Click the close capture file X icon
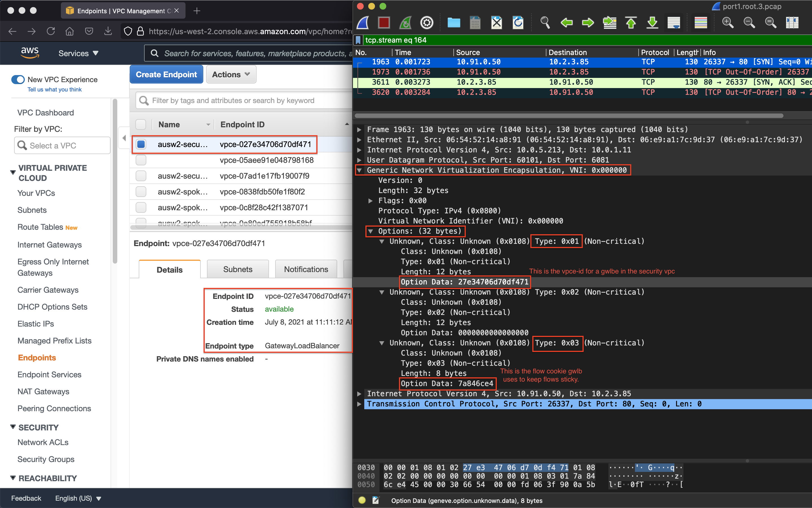Image resolution: width=812 pixels, height=508 pixels. (497, 23)
